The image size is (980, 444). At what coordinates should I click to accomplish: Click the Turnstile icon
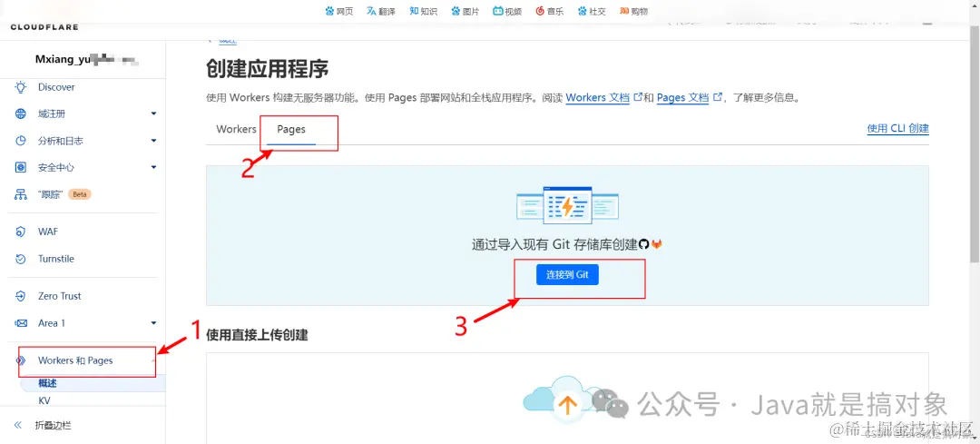[x=21, y=259]
